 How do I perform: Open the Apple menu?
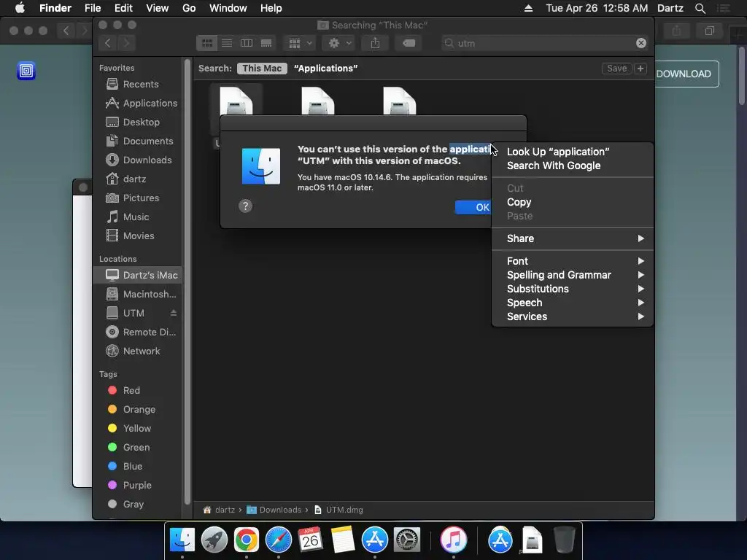tap(20, 8)
